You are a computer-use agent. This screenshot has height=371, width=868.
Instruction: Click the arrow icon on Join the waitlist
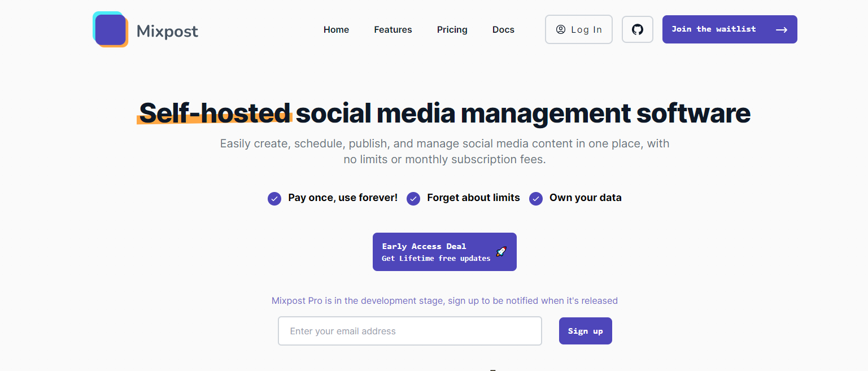782,30
